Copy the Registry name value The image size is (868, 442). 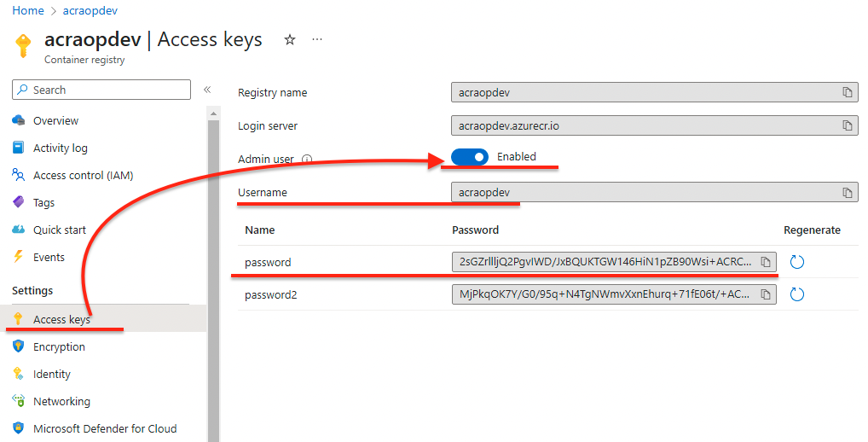click(x=847, y=92)
